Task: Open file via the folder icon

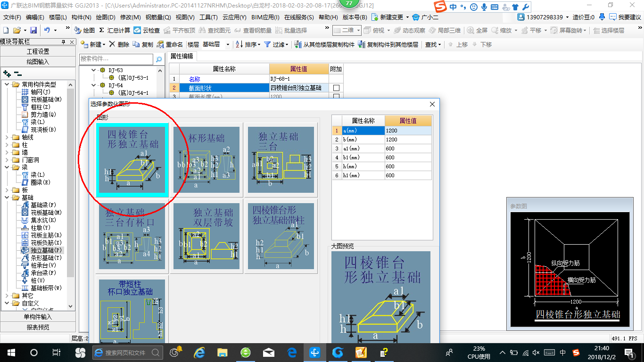Action: coord(17,30)
